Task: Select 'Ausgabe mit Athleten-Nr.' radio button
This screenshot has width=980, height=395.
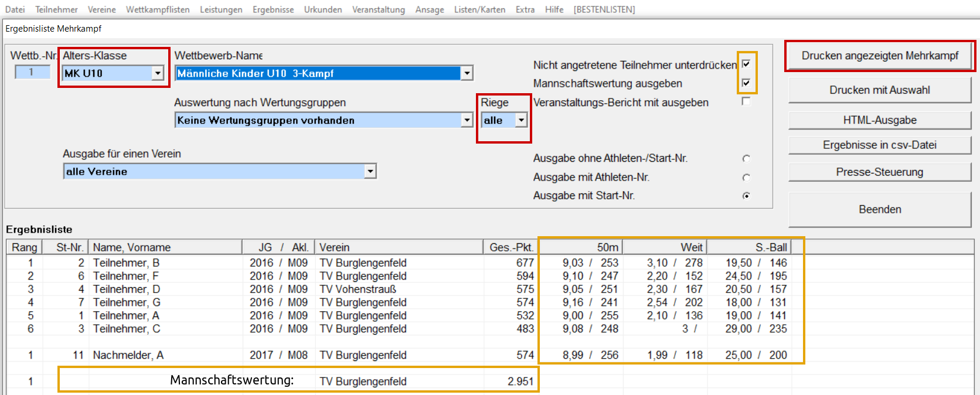Action: click(746, 177)
